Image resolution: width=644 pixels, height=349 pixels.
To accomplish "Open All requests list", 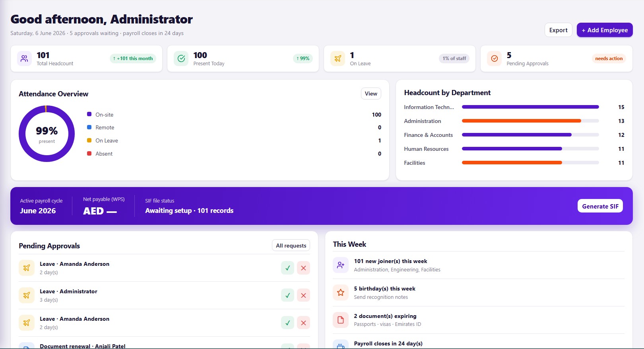I will pos(291,246).
